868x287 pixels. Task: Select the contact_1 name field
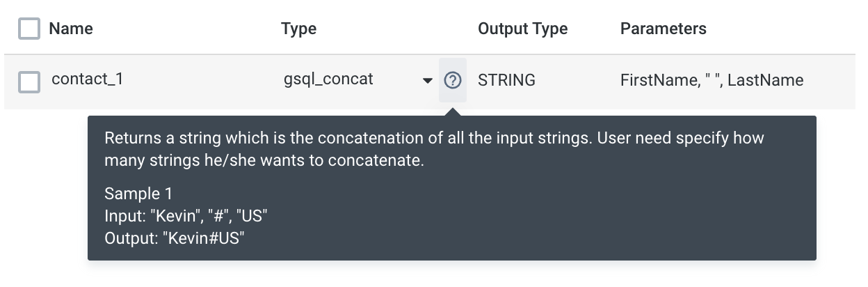click(87, 79)
